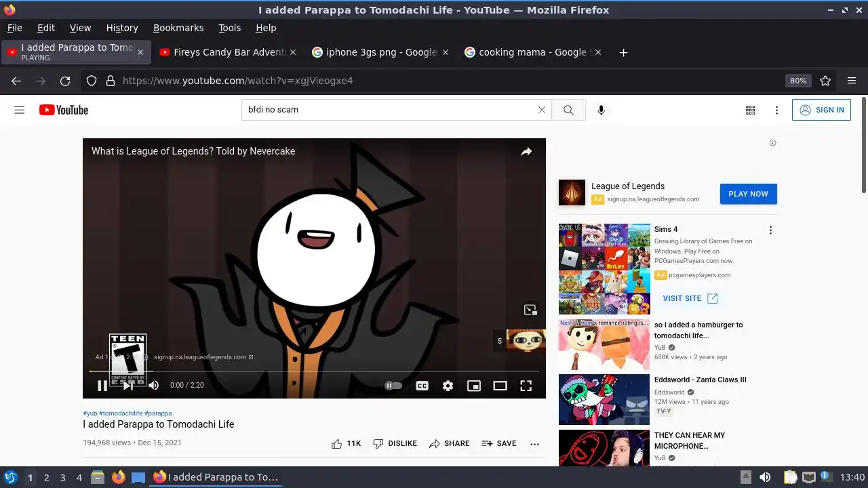Switch to miniplayer mode
Image resolution: width=868 pixels, height=488 pixels.
tap(474, 386)
